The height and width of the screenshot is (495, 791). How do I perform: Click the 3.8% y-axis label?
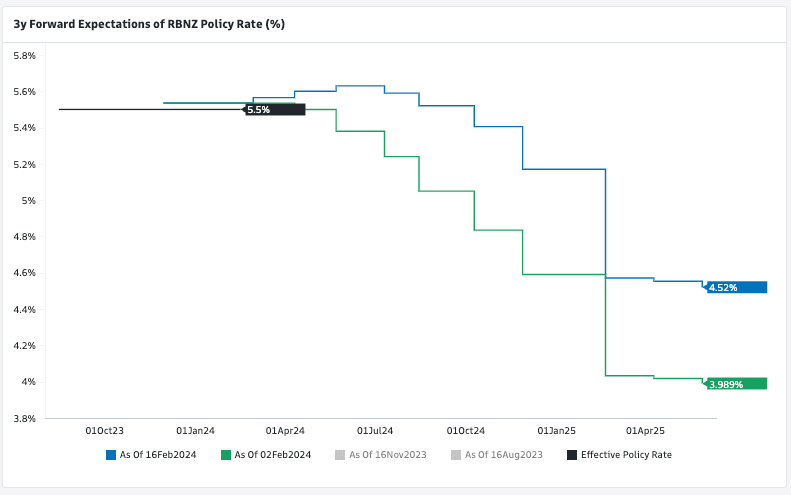tap(24, 418)
